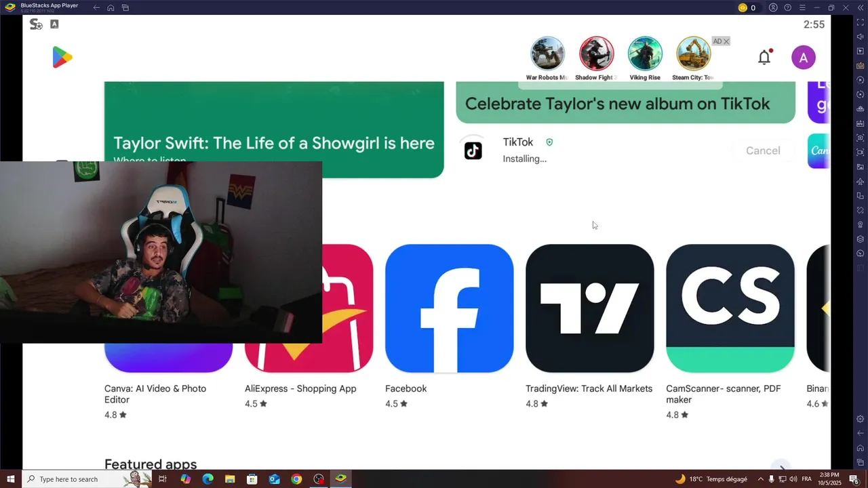
Task: Open the BlueStacks coin balance
Action: [747, 7]
